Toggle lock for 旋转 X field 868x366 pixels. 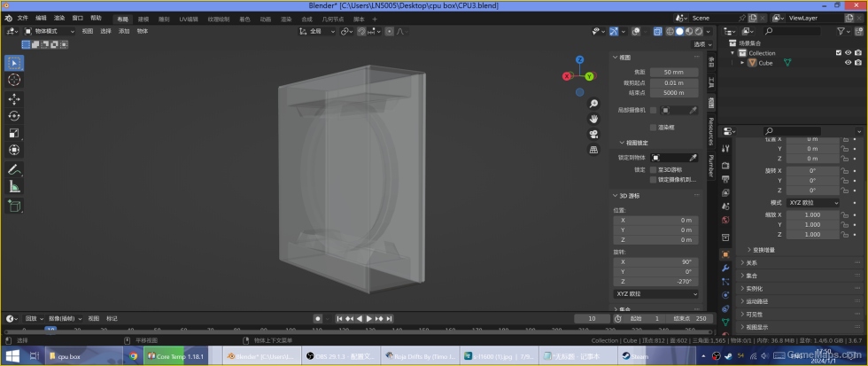point(845,170)
